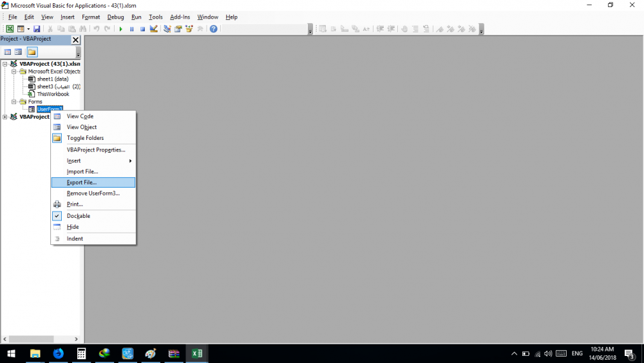Expand the second VBAProject node

click(5, 117)
